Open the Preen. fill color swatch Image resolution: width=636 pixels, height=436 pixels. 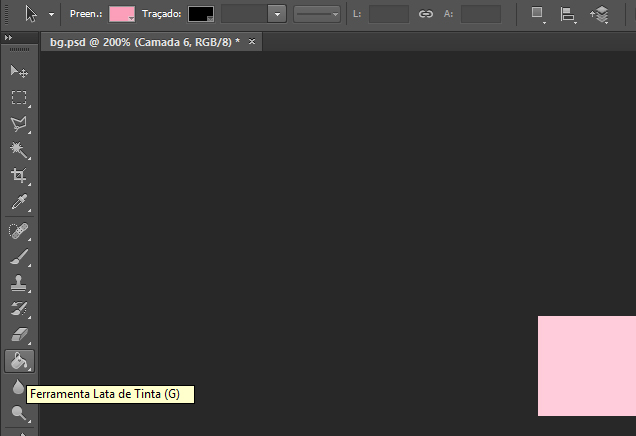coord(122,14)
